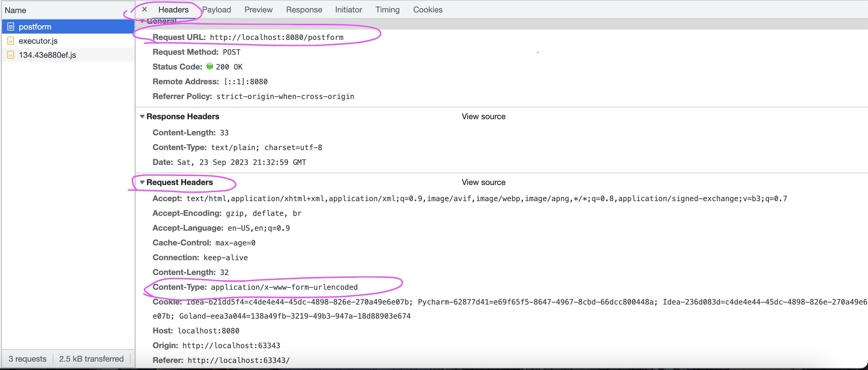Click the text/plain; charset=utf-8 content type
Image resolution: width=868 pixels, height=370 pixels.
point(267,147)
